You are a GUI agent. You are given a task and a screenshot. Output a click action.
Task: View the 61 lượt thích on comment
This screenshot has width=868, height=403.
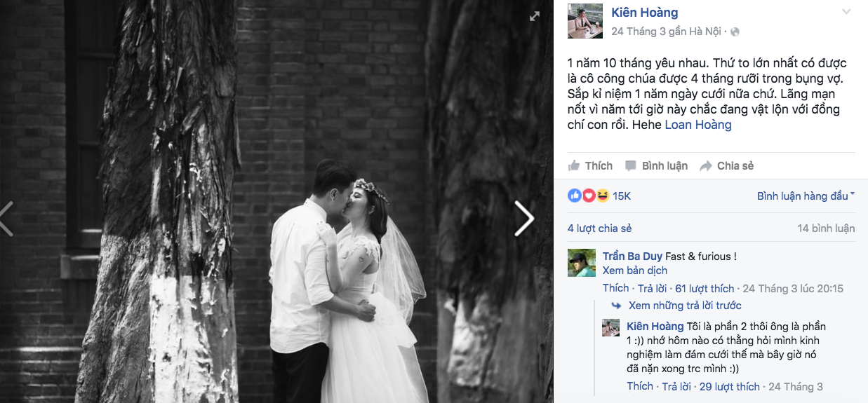click(x=705, y=288)
